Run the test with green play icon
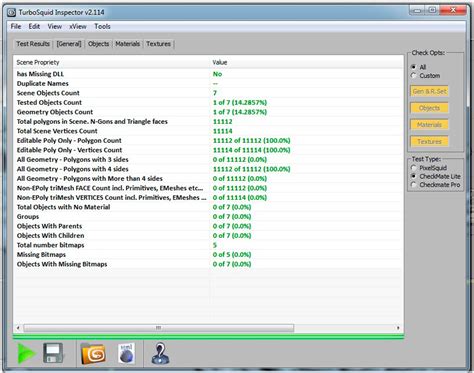 26,353
